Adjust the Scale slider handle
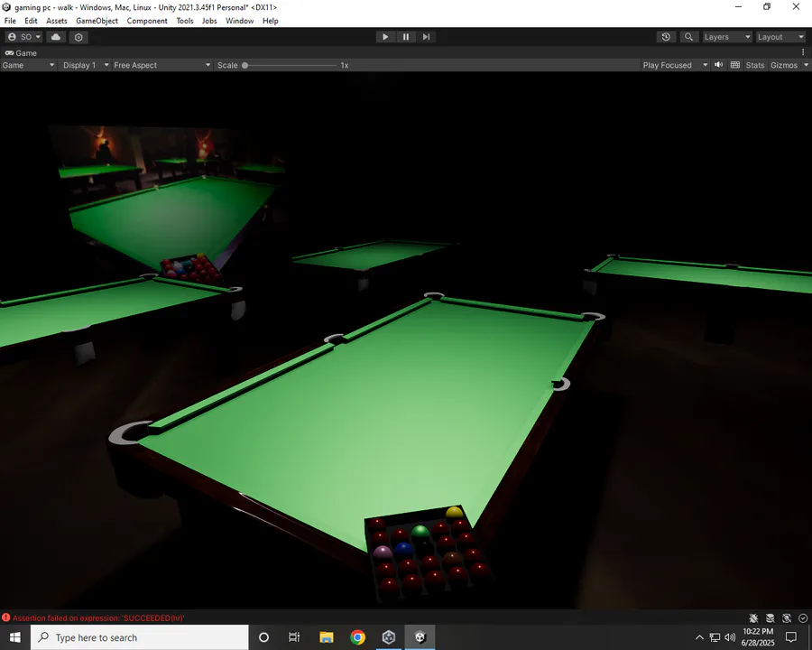812x650 pixels. click(x=245, y=65)
